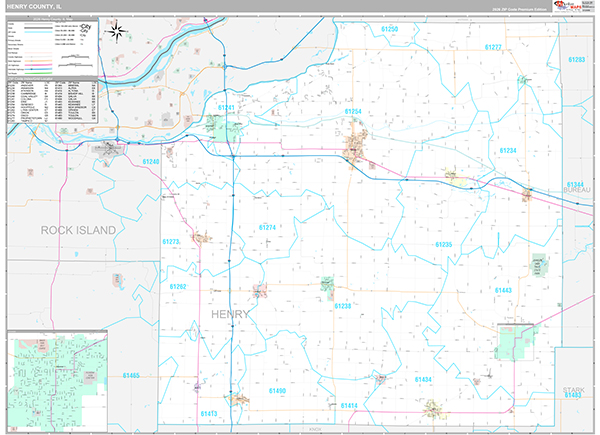Select ZIP code label 61490
The image size is (600, 435).
coord(277,391)
